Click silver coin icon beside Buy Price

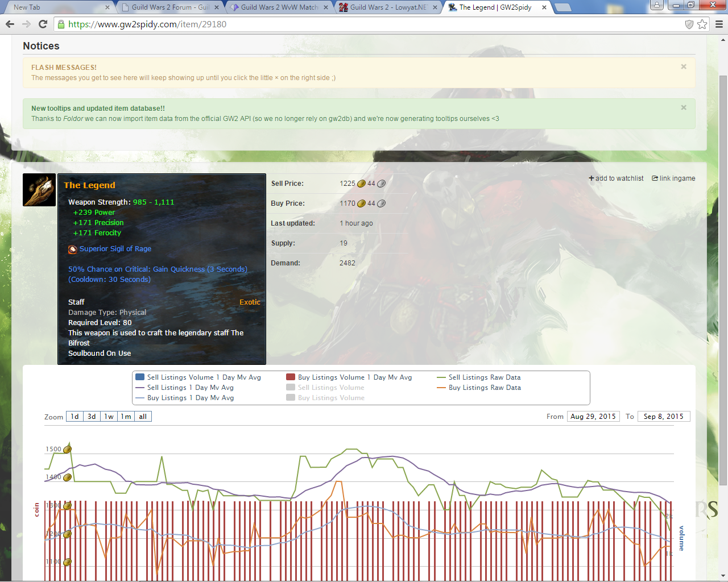[381, 203]
